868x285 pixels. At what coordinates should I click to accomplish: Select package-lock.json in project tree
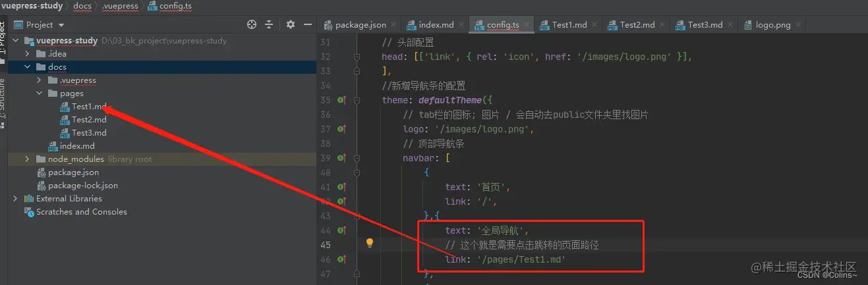[x=83, y=186]
